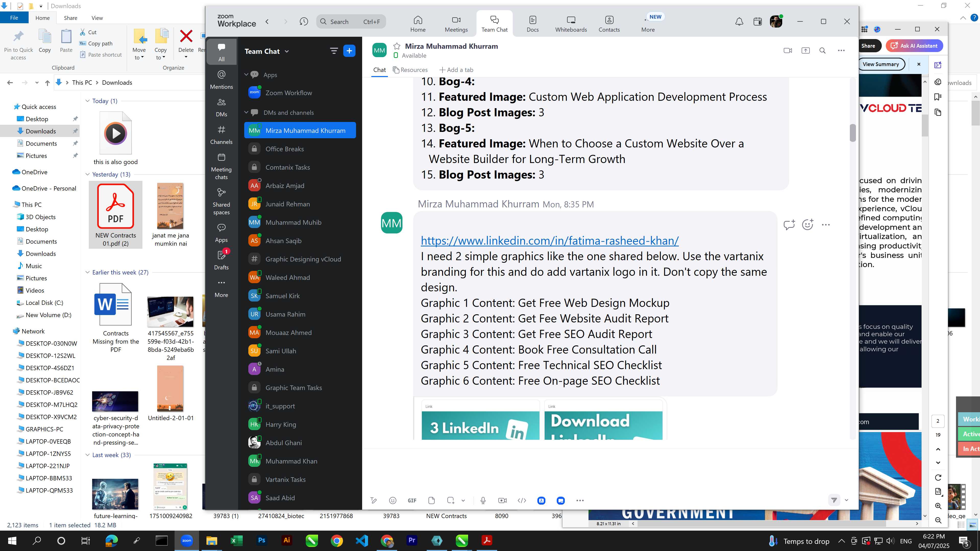
Task: Expand Team Chat title dropdown
Action: (286, 51)
